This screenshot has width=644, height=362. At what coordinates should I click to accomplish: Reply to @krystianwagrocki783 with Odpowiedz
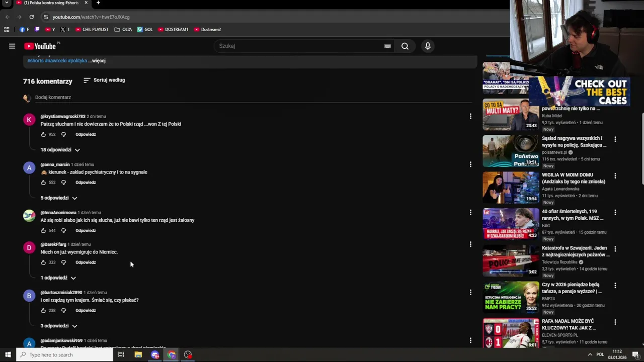(86, 135)
